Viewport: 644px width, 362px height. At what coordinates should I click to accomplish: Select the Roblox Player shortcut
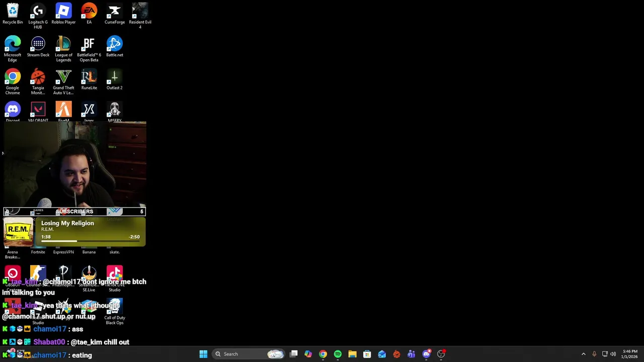(63, 14)
